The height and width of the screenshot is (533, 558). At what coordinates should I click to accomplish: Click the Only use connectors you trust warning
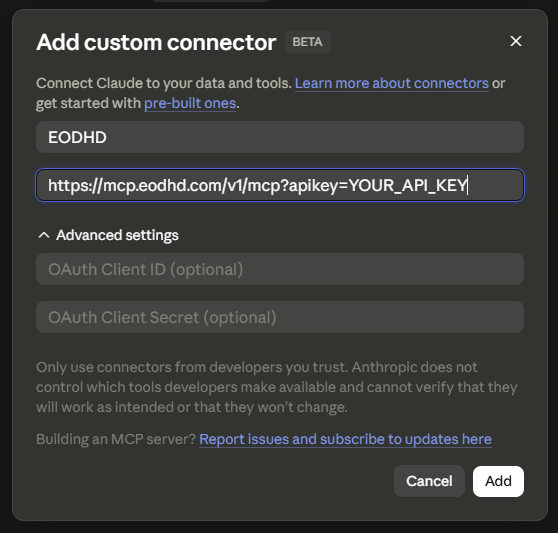pyautogui.click(x=277, y=387)
